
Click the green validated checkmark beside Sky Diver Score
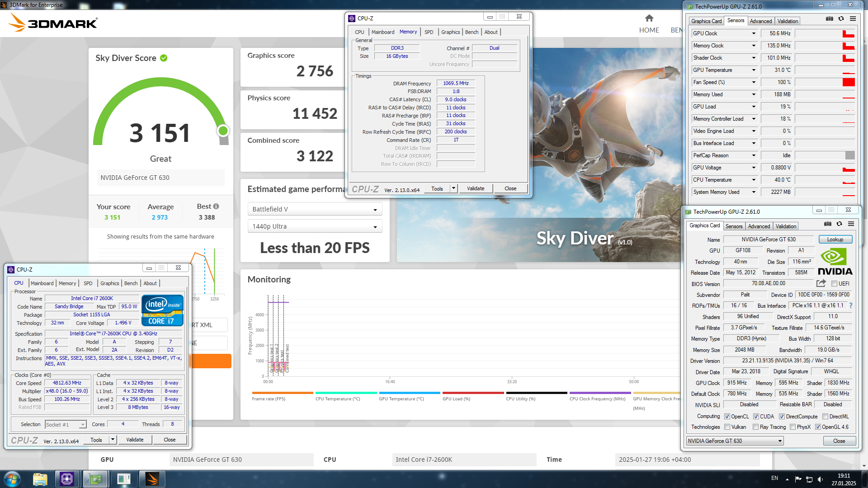click(164, 58)
